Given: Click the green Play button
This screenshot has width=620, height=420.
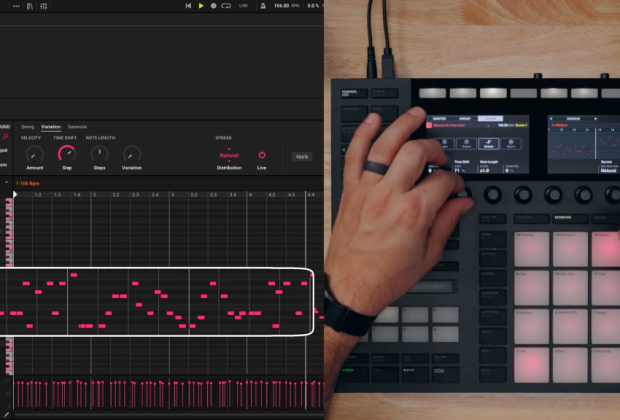Looking at the screenshot, I should click(201, 6).
